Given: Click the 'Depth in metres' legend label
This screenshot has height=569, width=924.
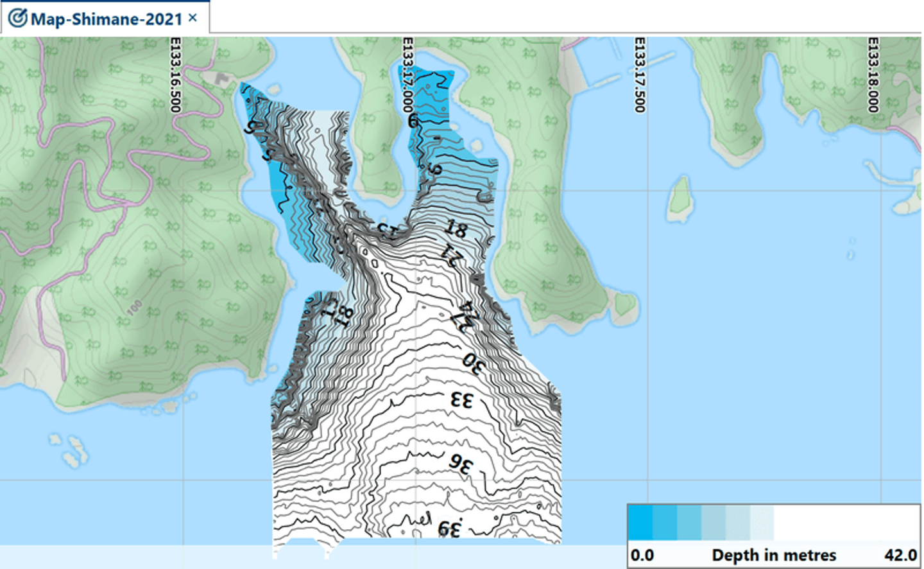Looking at the screenshot, I should (774, 555).
